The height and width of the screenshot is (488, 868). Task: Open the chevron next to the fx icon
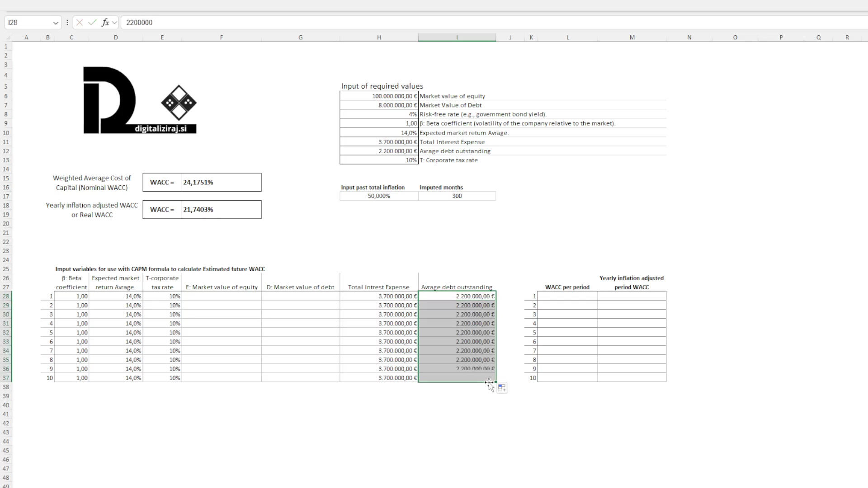tap(115, 22)
